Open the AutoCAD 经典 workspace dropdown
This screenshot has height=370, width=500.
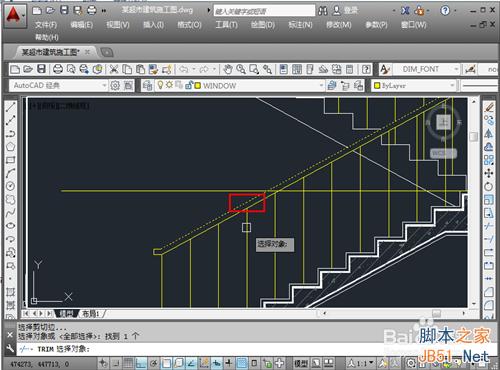(x=104, y=86)
